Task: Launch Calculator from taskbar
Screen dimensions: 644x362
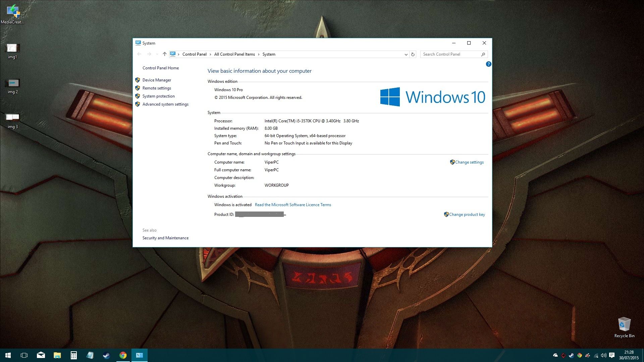Action: pyautogui.click(x=74, y=355)
